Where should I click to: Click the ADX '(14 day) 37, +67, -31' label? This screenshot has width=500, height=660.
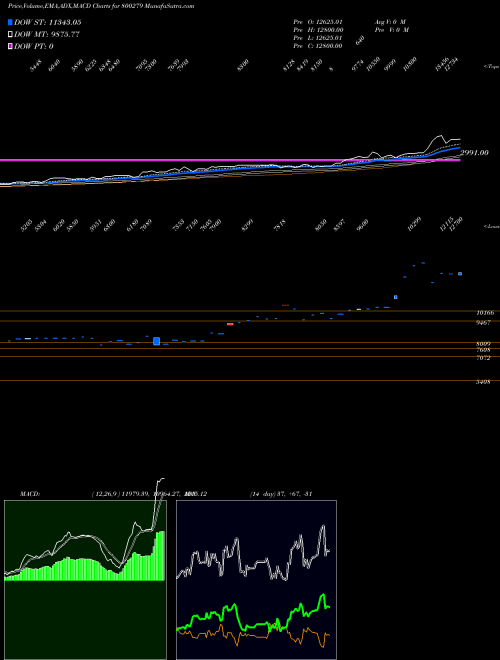(281, 494)
